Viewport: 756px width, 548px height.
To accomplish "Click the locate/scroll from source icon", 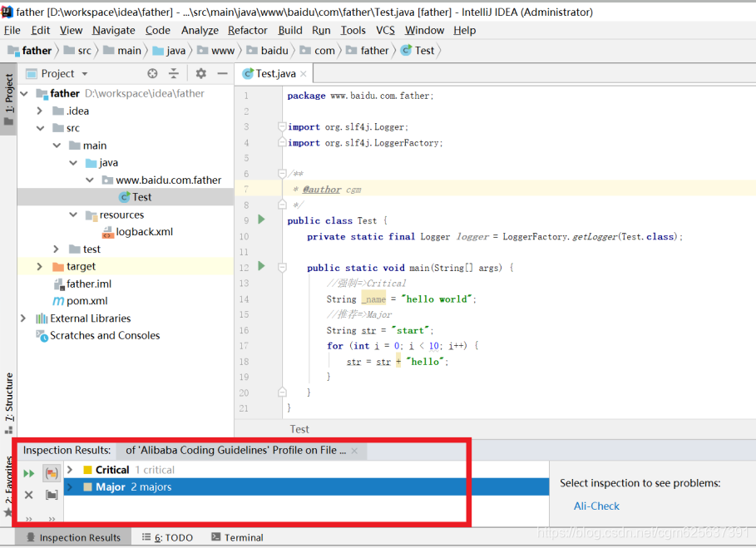I will pyautogui.click(x=152, y=73).
